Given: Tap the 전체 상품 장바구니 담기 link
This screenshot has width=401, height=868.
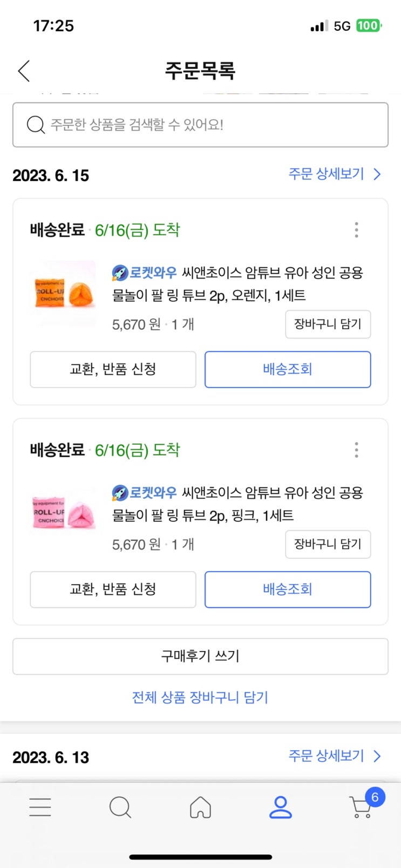Looking at the screenshot, I should coord(200,697).
